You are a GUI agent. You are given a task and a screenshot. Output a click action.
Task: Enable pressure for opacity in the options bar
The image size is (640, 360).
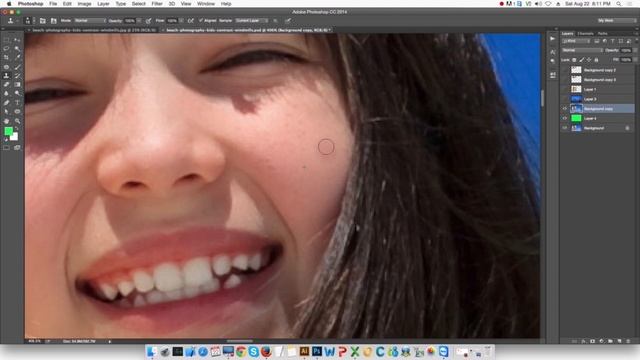pos(149,20)
